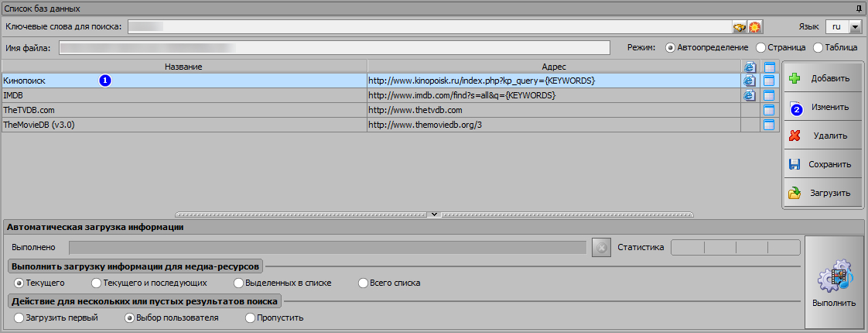Choose the Всего списка radio option

[x=364, y=283]
